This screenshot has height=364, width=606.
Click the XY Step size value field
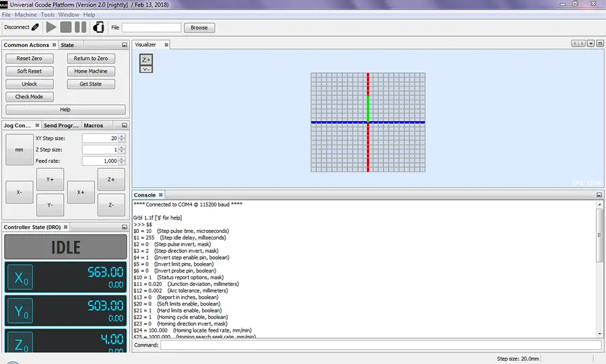(100, 138)
